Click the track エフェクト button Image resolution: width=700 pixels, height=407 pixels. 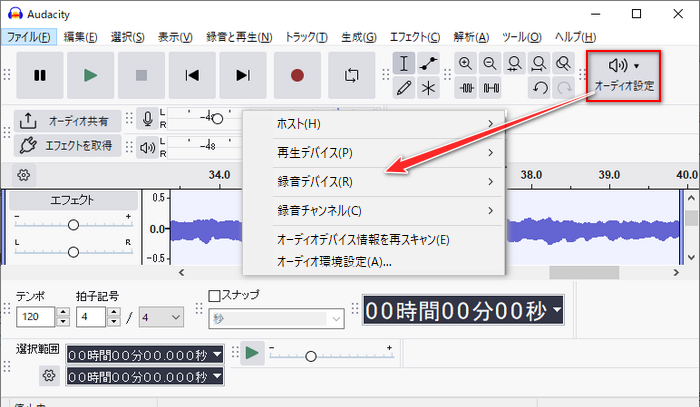pos(73,200)
